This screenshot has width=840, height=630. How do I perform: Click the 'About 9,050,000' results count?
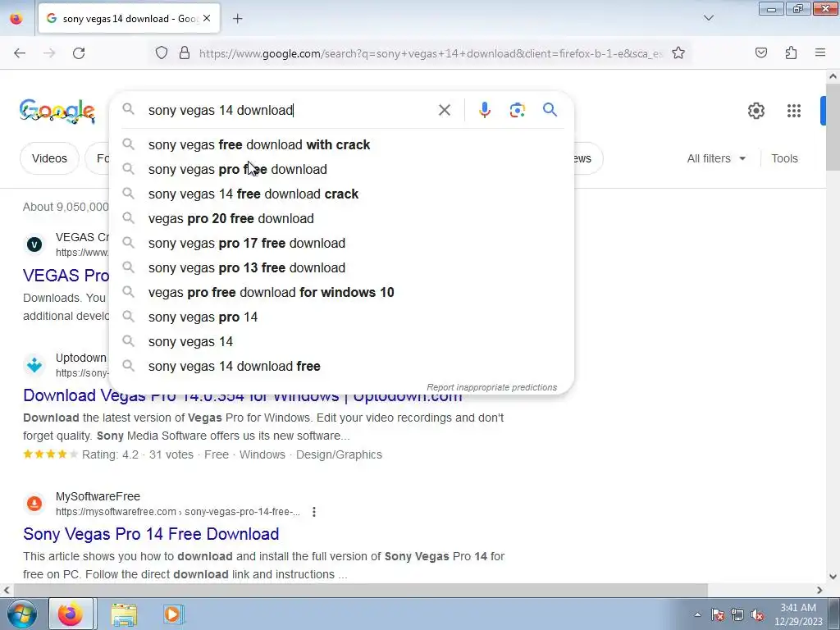(66, 208)
